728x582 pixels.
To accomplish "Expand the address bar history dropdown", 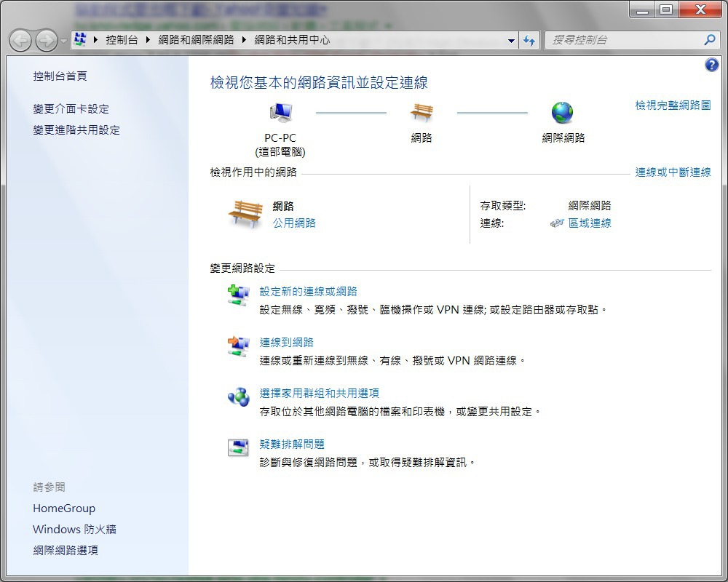I will pos(511,41).
